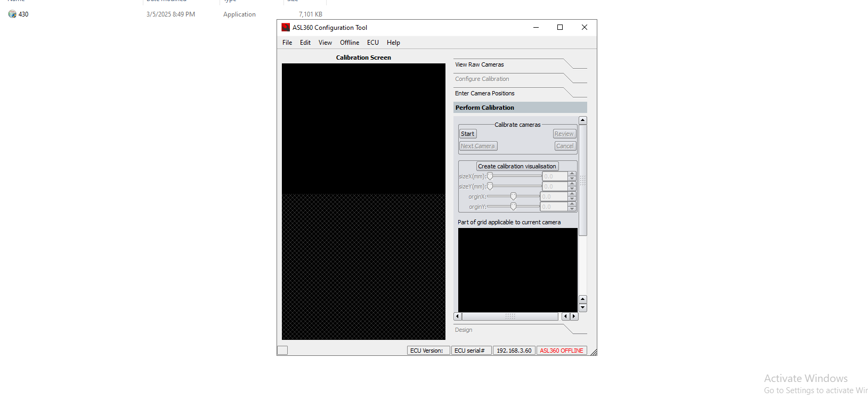Image resolution: width=868 pixels, height=407 pixels.
Task: Click the sizeX(mm) value field
Action: (555, 176)
